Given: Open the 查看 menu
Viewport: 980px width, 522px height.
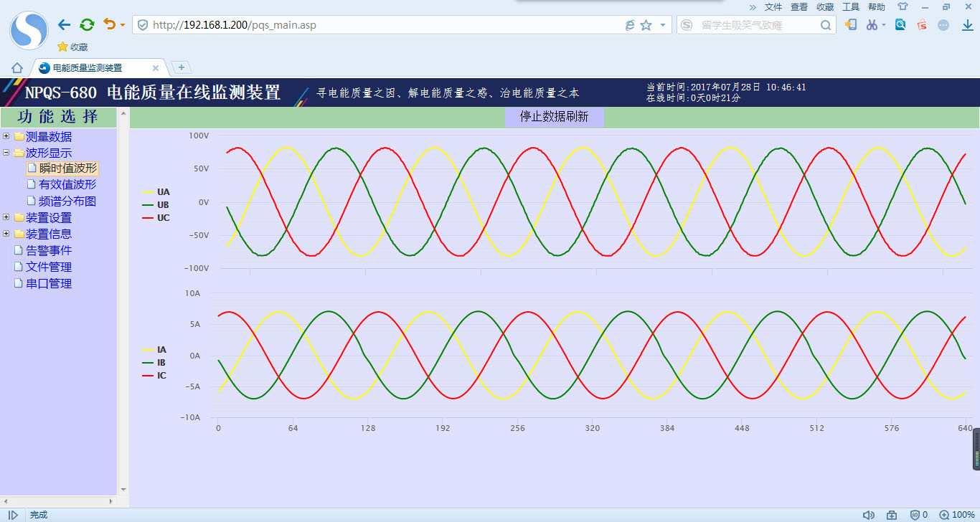Looking at the screenshot, I should (x=799, y=6).
